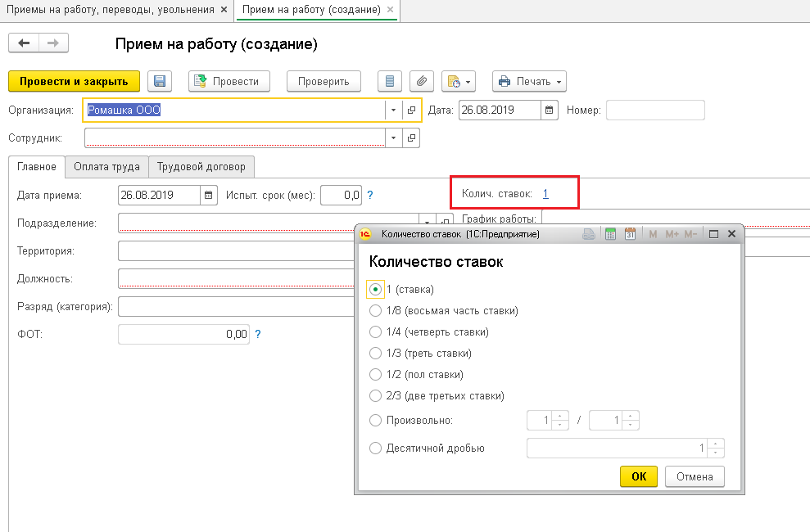Close the Приемы на работу, переводы tab
The height and width of the screenshot is (532, 810).
point(224,10)
